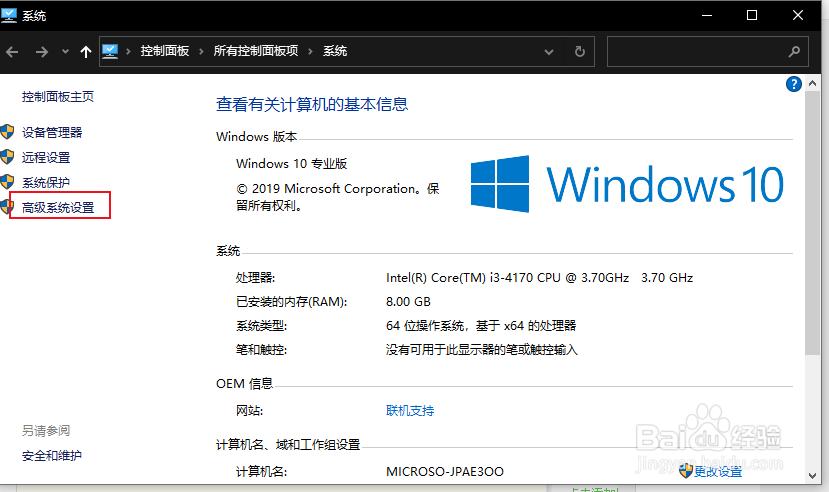Click the scrollbar down arrow
The image size is (829, 492).
pos(813,476)
